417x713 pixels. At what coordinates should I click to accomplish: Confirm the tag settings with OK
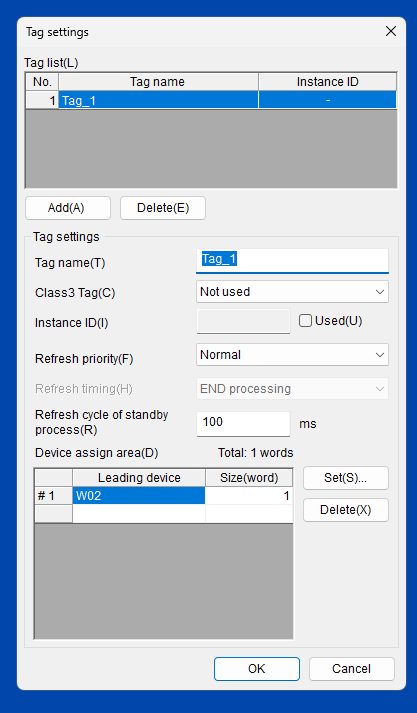pos(257,668)
